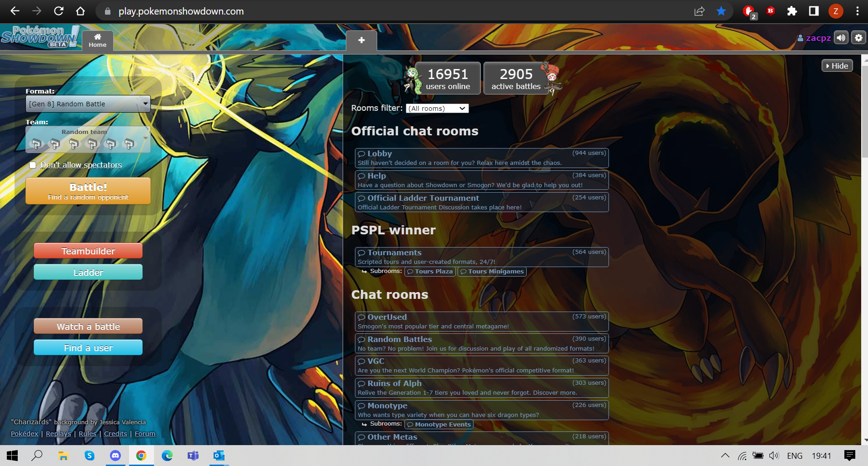Screen dimensions: 868x466
Task: Open Microsoft Edge from the taskbar
Action: point(167,456)
